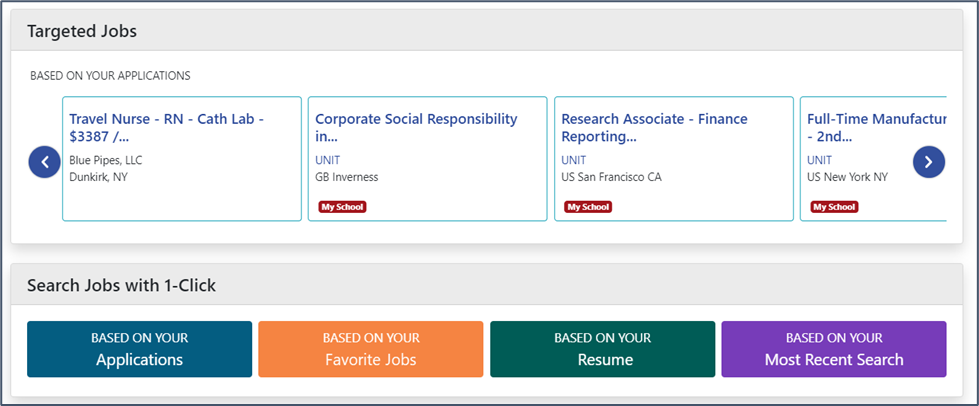The height and width of the screenshot is (406, 979).
Task: Open Corporate Social Responsibility job title
Action: [416, 127]
